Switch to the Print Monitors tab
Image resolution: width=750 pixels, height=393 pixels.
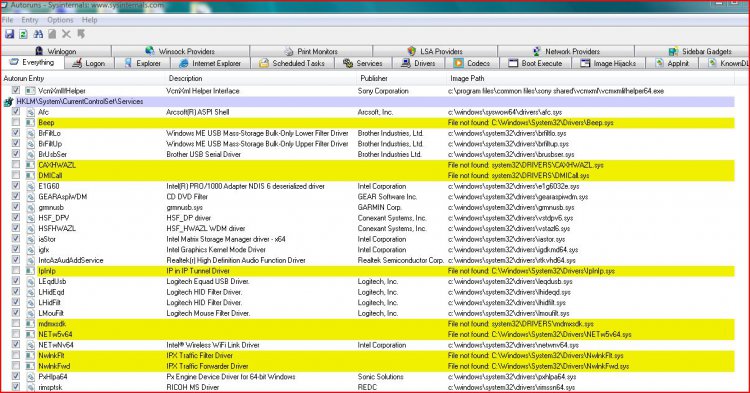(311, 51)
